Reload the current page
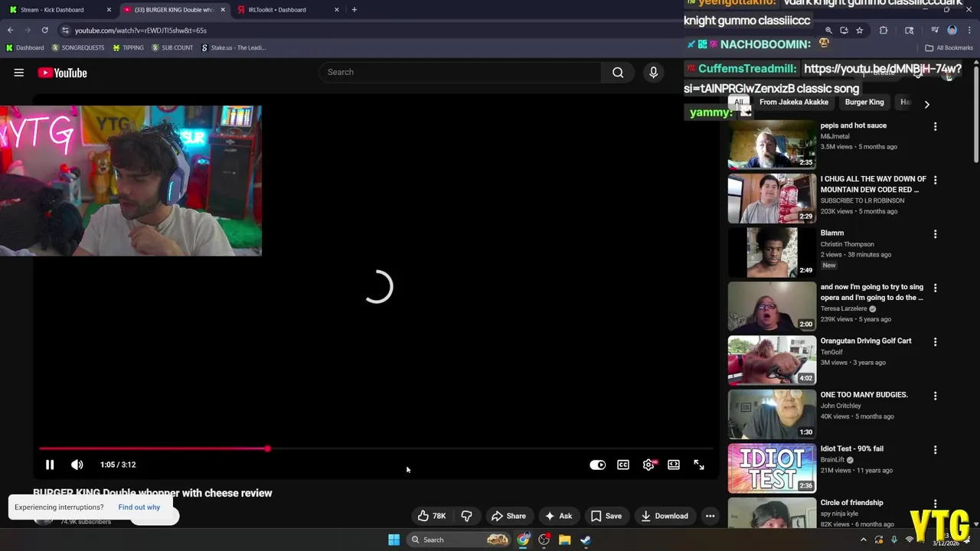 pos(45,31)
